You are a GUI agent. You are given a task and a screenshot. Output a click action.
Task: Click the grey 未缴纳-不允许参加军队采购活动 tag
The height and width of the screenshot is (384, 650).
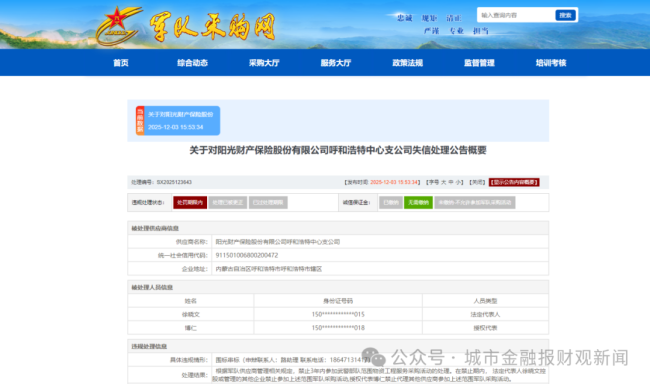[x=475, y=202]
